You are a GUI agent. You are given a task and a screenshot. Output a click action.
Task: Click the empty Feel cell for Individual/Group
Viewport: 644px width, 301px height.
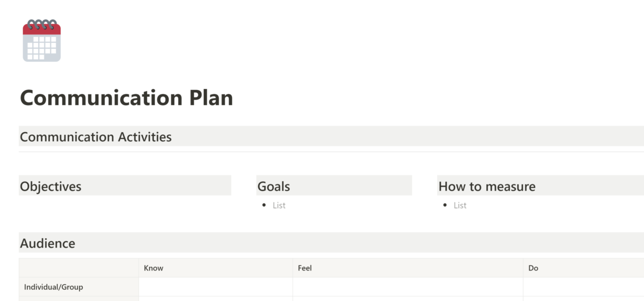click(408, 287)
